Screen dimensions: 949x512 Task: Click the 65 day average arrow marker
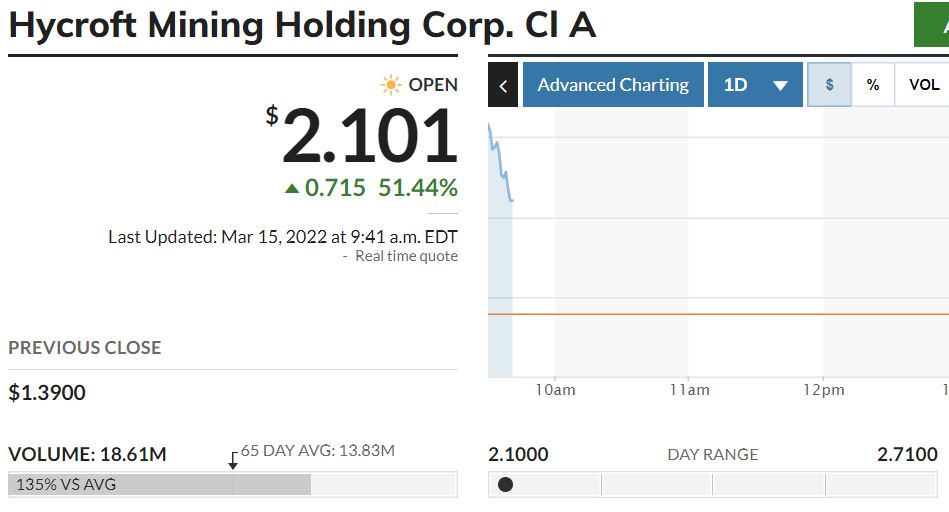tap(233, 461)
